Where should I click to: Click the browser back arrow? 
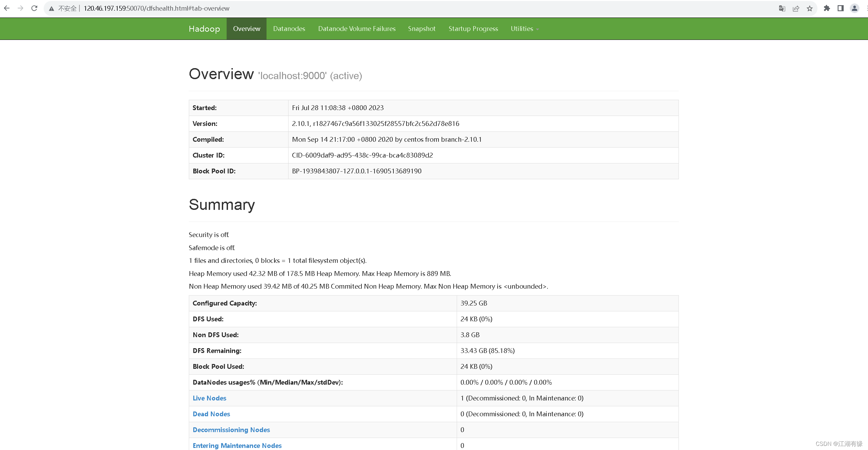(7, 8)
